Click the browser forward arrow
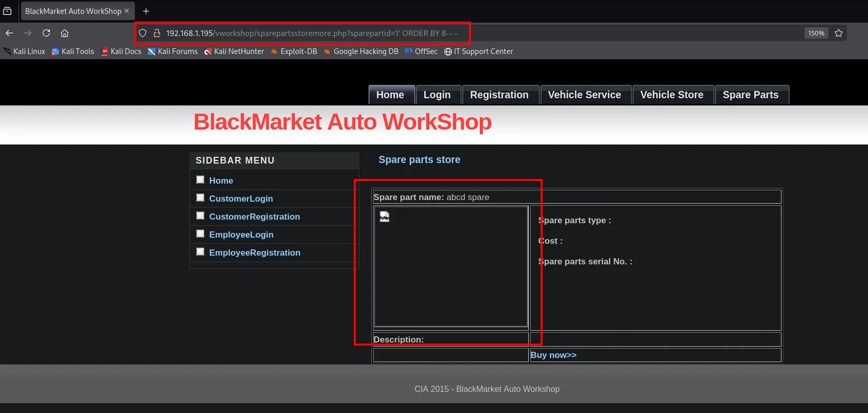The image size is (868, 413). pos(28,33)
